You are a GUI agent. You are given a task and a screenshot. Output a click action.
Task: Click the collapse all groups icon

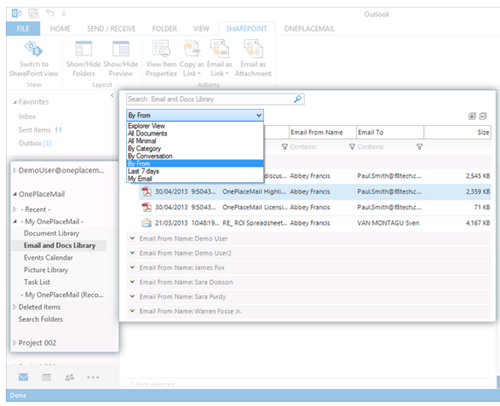483,116
